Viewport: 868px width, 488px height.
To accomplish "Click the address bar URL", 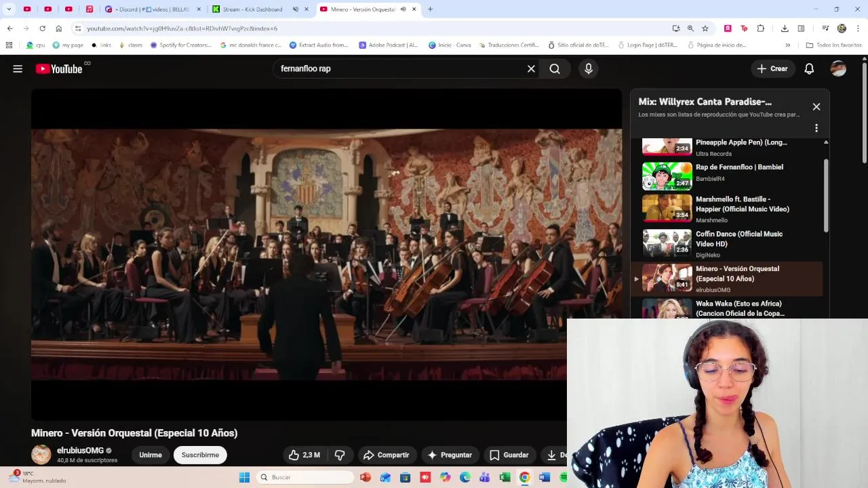I will tap(182, 28).
